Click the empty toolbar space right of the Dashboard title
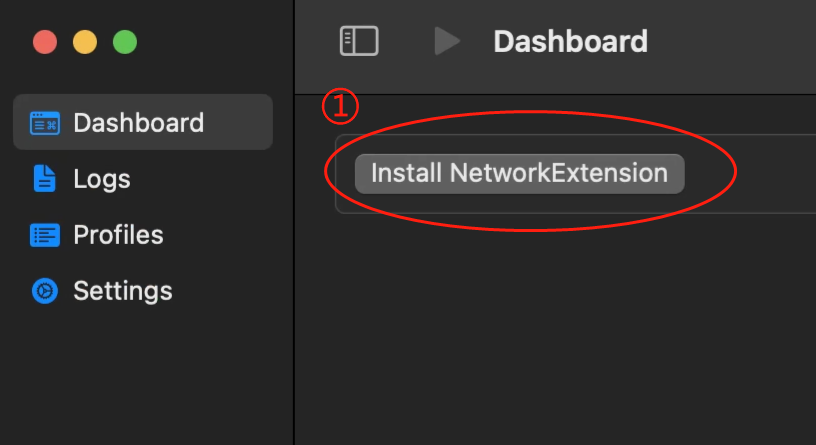 729,41
